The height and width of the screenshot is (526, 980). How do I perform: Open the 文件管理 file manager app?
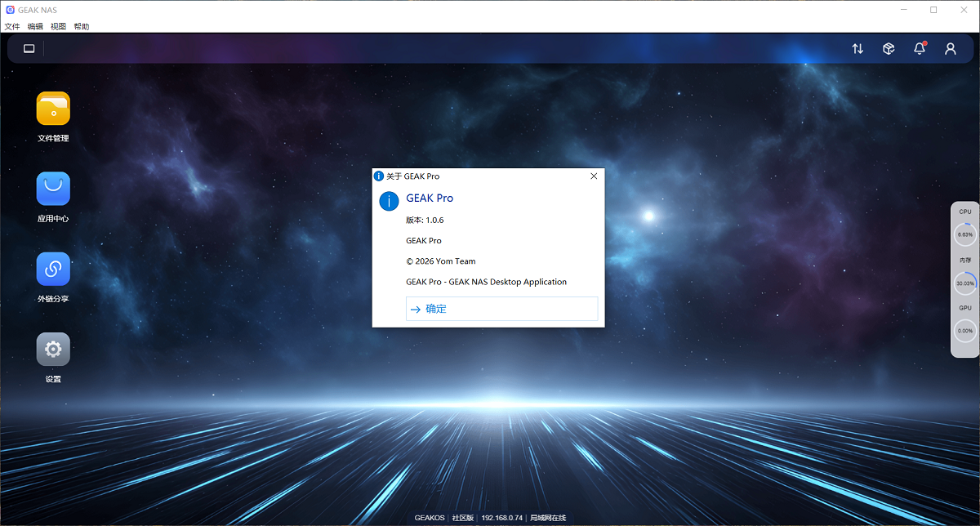53,109
